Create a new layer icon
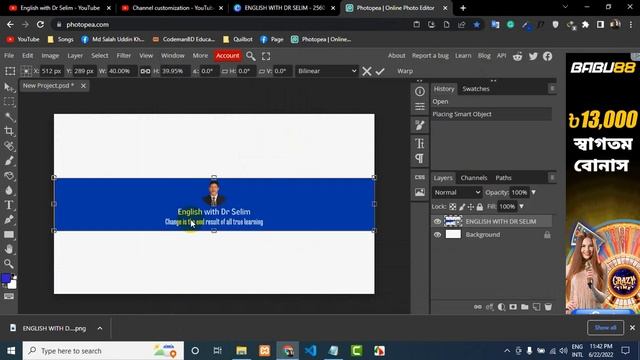Screen dimensions: 640x360 536,307
